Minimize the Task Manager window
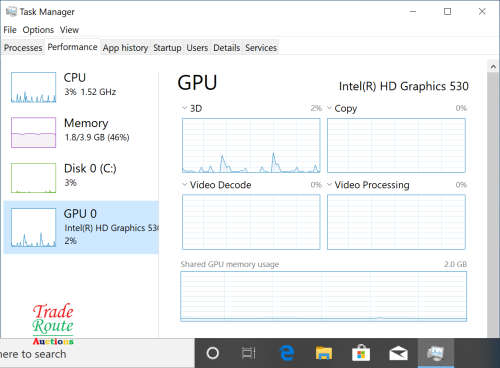Viewport: 500px width, 368px height. [413, 12]
